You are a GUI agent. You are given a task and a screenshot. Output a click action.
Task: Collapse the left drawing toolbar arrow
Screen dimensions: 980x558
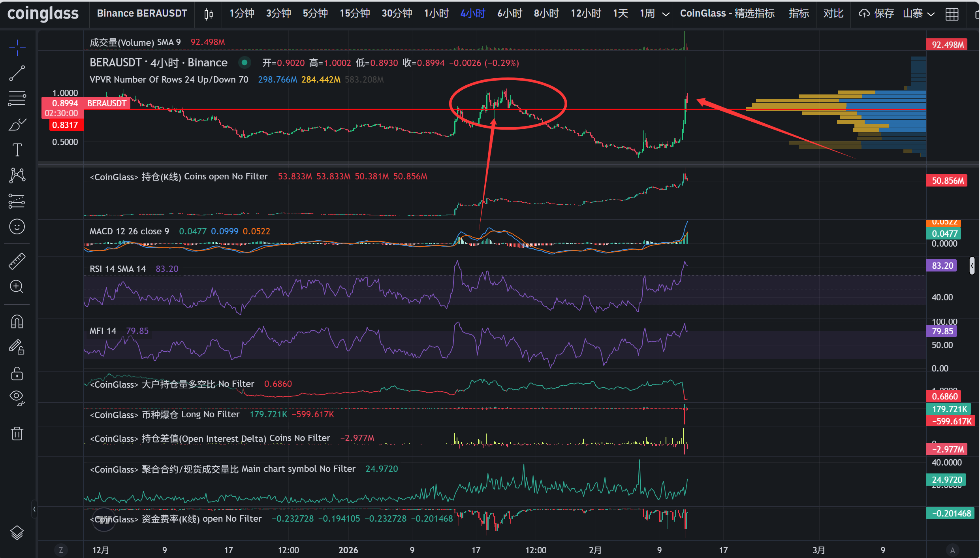coord(34,509)
